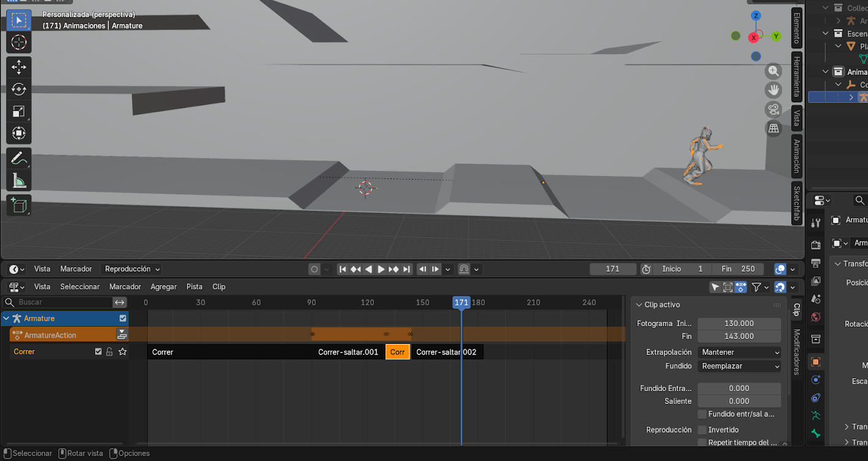
Task: Enable the Invertido playback checkbox
Action: pos(702,430)
